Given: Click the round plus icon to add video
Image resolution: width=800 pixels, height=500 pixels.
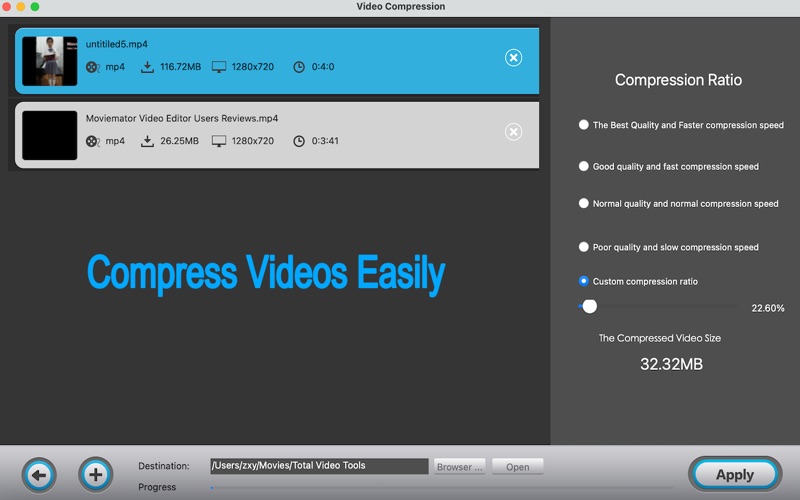Looking at the screenshot, I should pos(95,474).
